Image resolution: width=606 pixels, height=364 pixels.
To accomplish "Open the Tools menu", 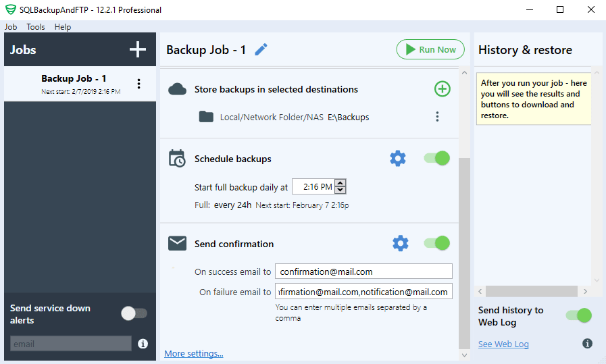I will point(36,26).
